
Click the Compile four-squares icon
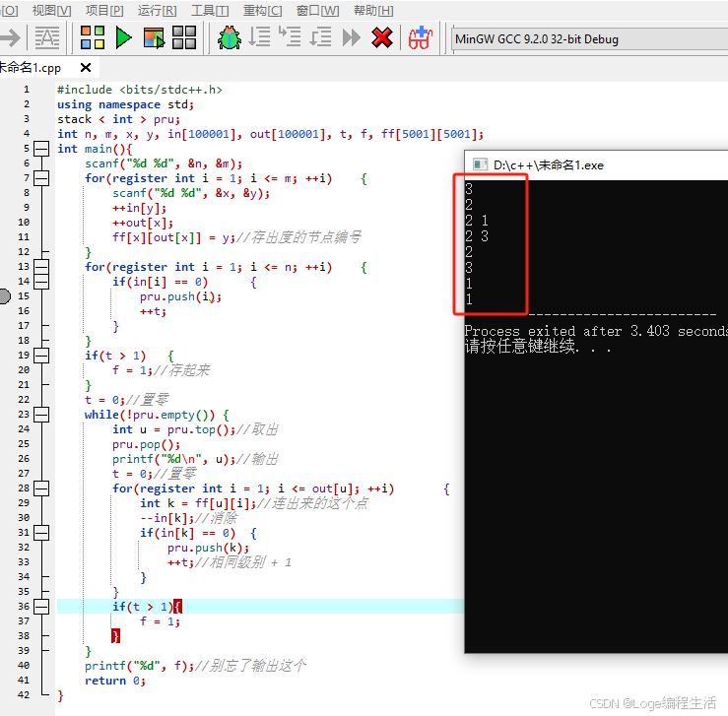click(93, 37)
